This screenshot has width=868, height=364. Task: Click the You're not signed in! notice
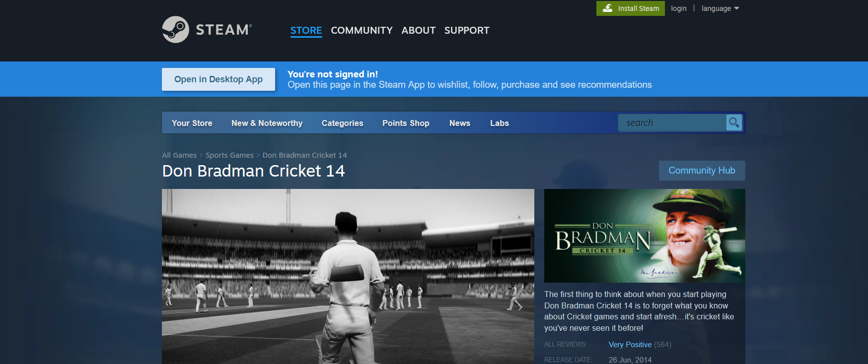click(x=333, y=74)
